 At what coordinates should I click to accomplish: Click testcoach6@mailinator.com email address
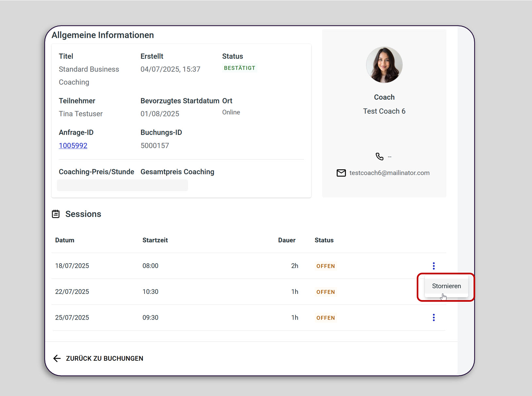(390, 173)
